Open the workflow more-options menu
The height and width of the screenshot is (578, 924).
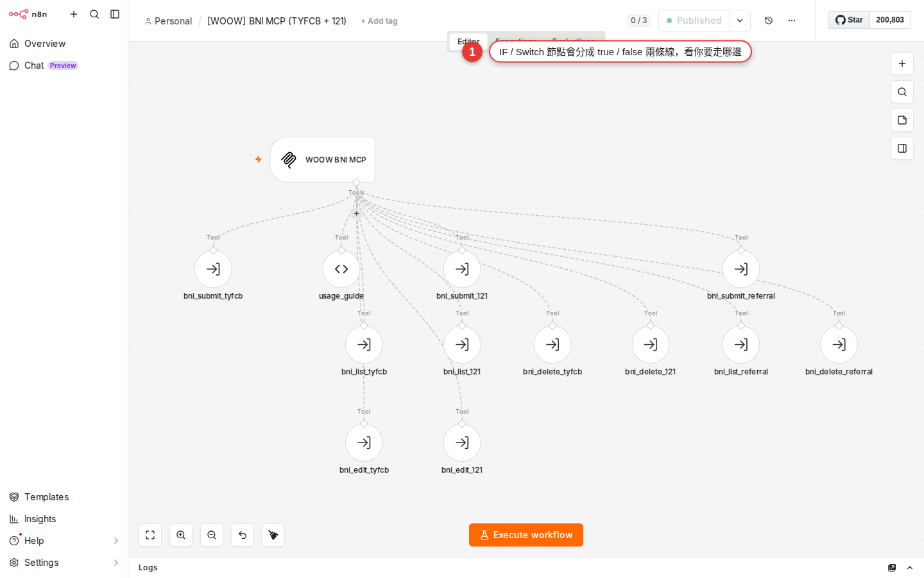pos(792,21)
